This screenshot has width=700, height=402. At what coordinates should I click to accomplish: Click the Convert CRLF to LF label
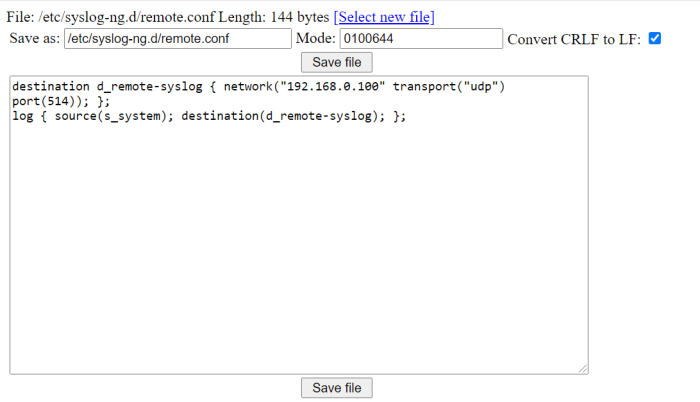pos(574,39)
